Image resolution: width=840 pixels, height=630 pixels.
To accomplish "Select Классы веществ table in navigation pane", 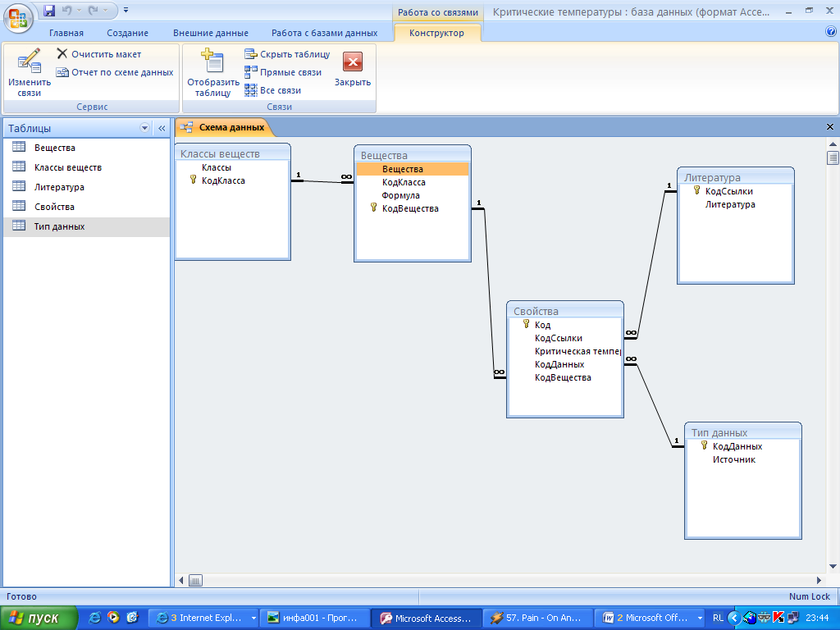I will (87, 167).
